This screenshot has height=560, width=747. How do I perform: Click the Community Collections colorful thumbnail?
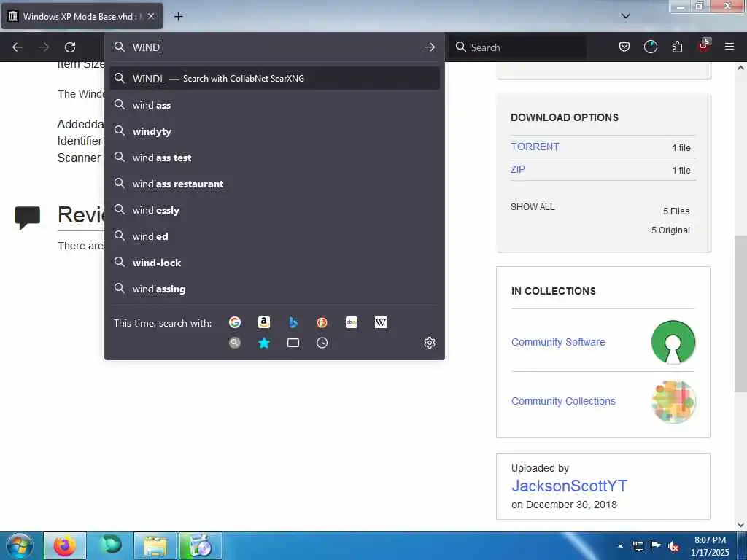[x=673, y=402]
